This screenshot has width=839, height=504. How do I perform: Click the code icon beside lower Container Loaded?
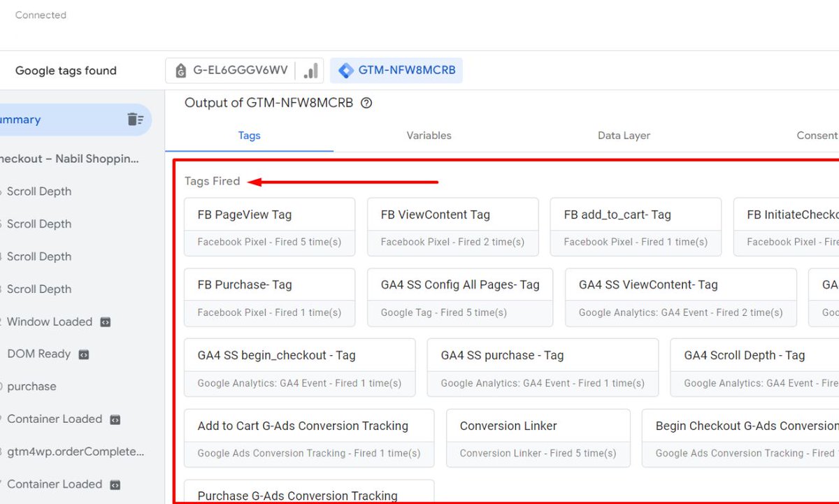(115, 484)
